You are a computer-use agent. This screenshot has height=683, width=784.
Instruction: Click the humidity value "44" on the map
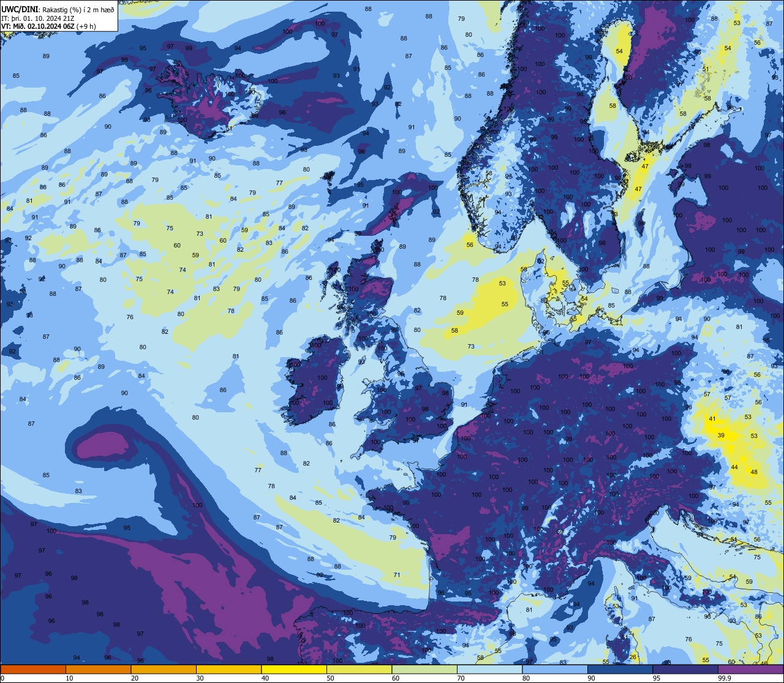(x=734, y=467)
